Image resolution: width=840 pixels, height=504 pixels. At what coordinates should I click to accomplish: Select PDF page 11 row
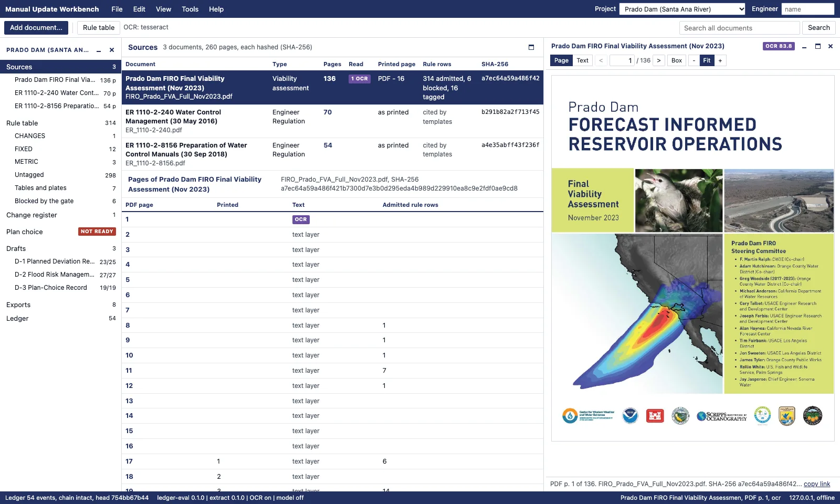332,371
